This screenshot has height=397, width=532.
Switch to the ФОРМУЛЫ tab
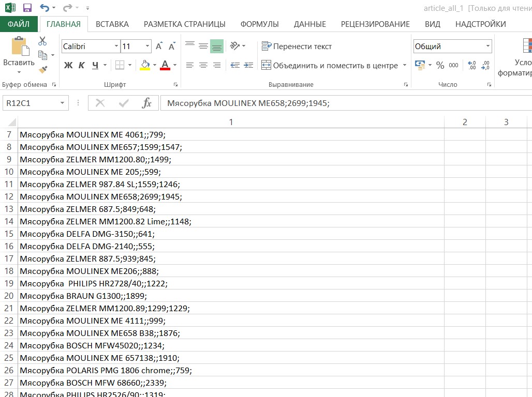(x=260, y=24)
